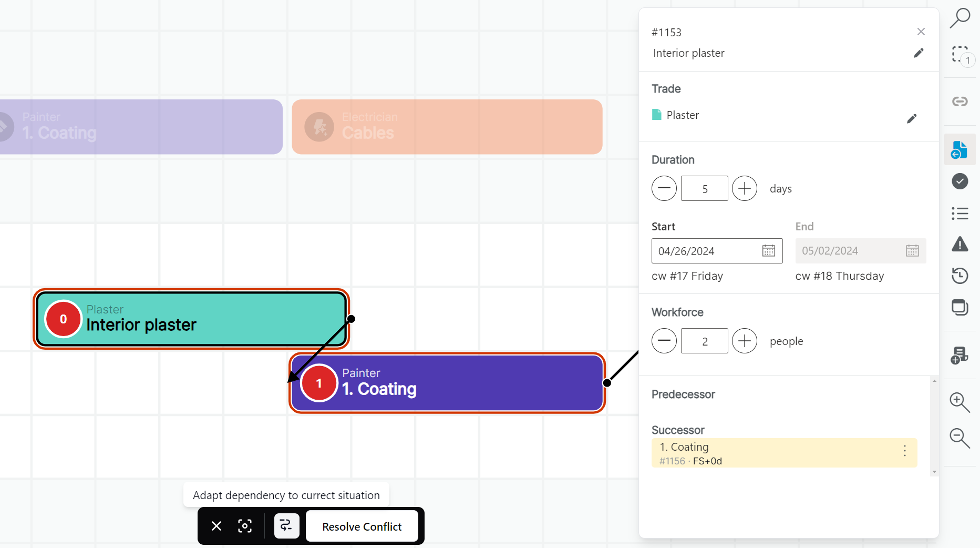Open the list view icon in sidebar

point(960,214)
